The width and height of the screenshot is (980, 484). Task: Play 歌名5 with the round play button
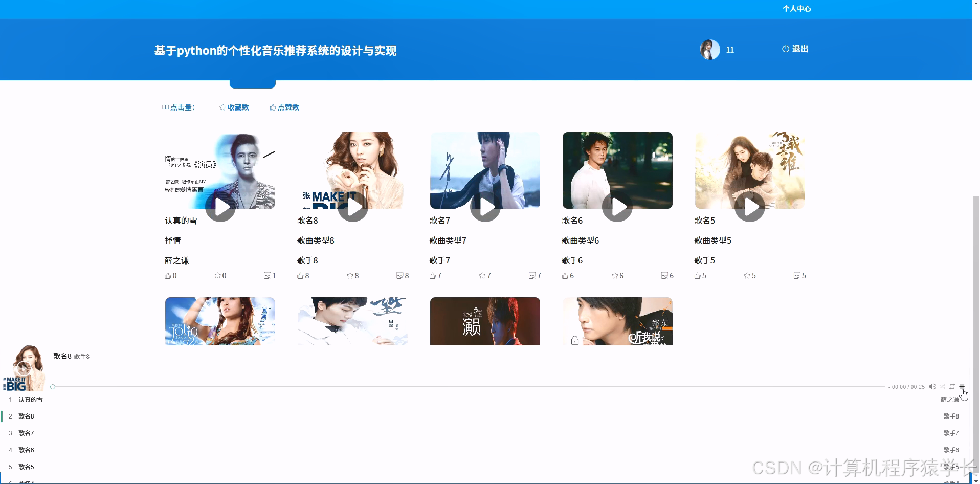click(750, 207)
